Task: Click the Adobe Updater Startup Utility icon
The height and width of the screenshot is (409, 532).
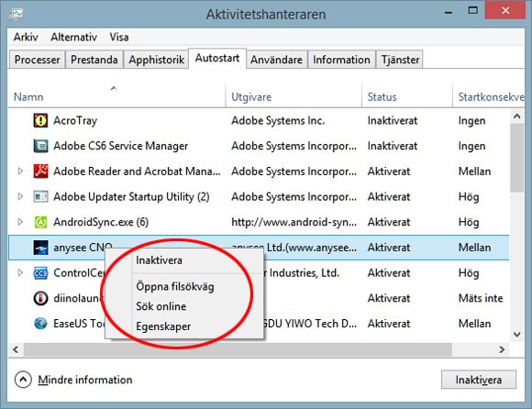Action: click(40, 196)
